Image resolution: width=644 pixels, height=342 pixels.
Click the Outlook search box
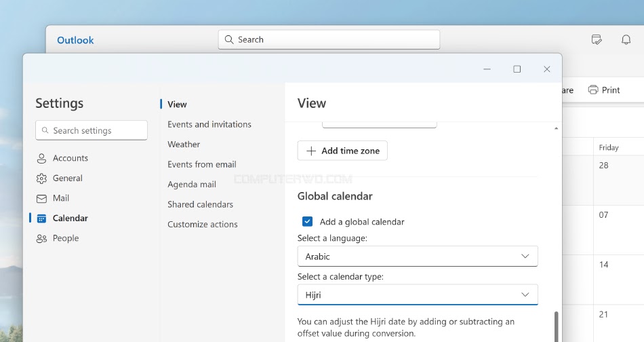(329, 40)
